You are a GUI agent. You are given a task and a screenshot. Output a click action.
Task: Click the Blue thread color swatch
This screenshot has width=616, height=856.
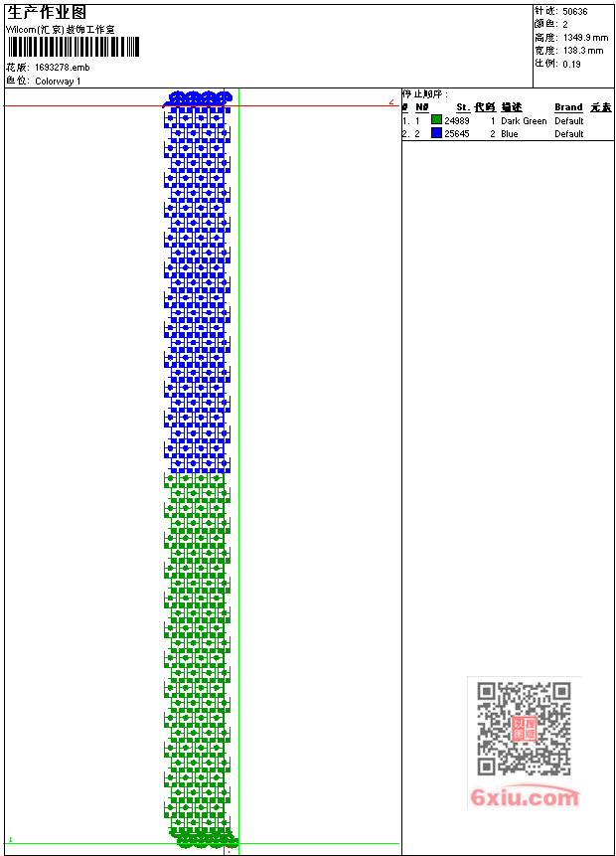coord(436,132)
